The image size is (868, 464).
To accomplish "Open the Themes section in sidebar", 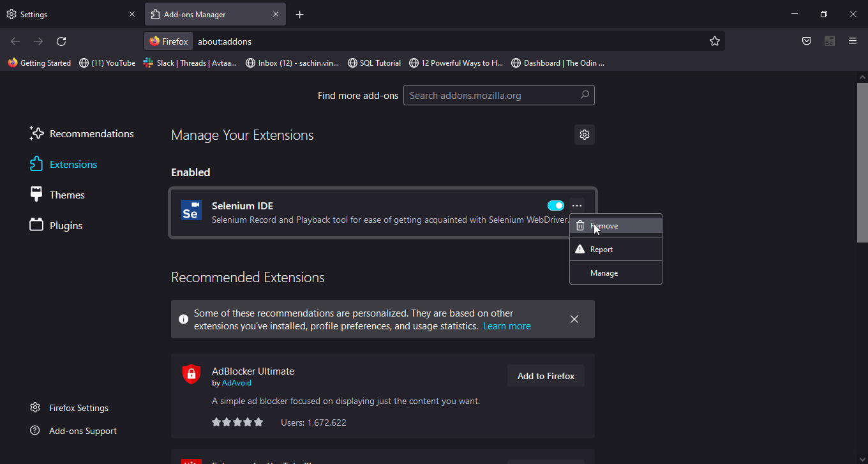I will point(67,195).
